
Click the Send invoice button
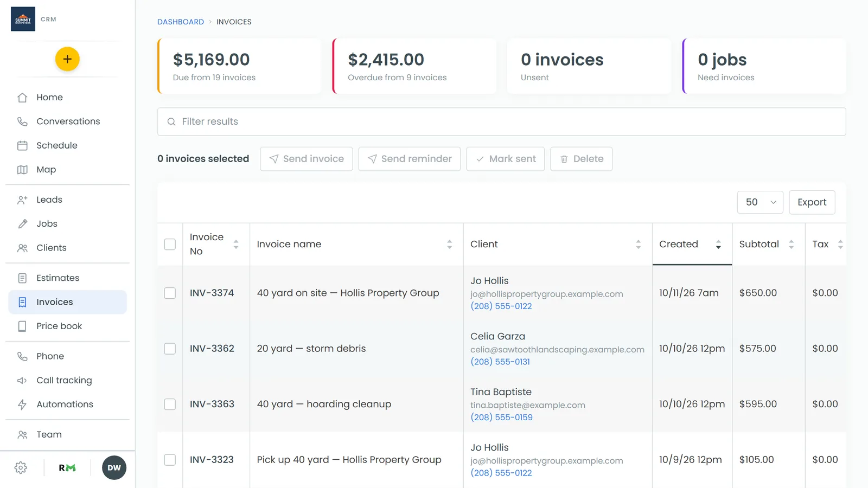307,159
